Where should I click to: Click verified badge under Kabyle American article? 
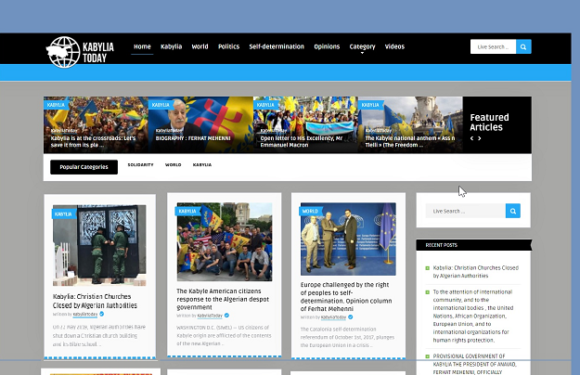(x=227, y=315)
